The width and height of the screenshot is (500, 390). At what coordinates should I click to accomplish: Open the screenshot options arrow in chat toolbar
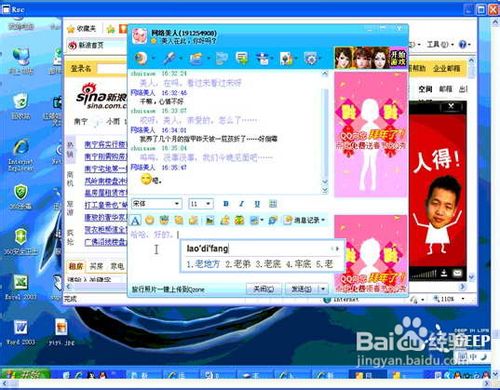click(x=262, y=220)
